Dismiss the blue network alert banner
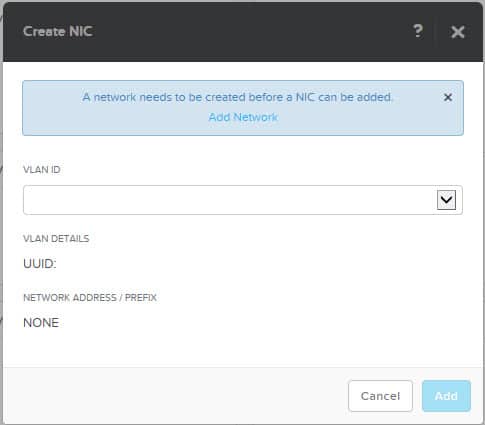This screenshot has height=425, width=485. [448, 97]
